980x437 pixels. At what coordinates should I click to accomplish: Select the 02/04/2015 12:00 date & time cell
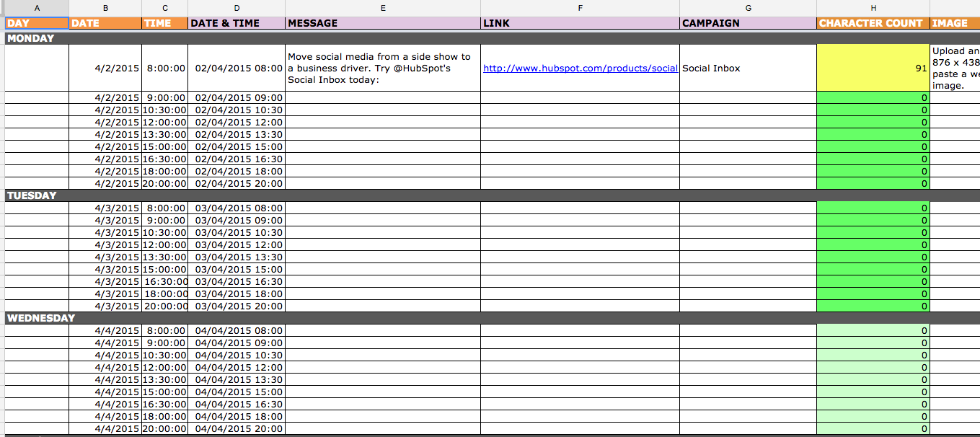(237, 123)
